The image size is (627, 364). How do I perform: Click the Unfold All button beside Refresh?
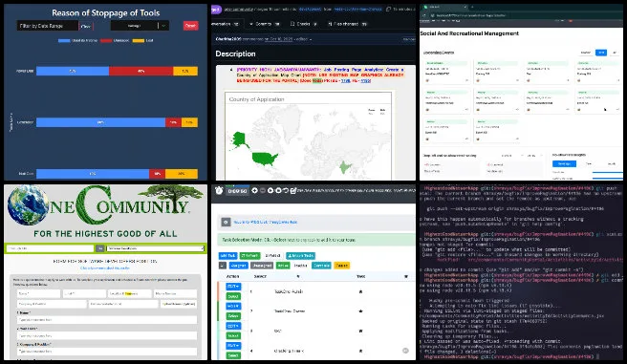pos(273,256)
